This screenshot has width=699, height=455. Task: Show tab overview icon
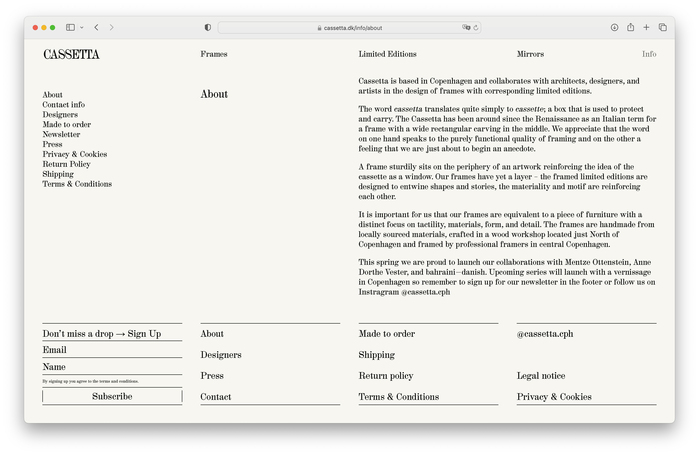(x=662, y=28)
